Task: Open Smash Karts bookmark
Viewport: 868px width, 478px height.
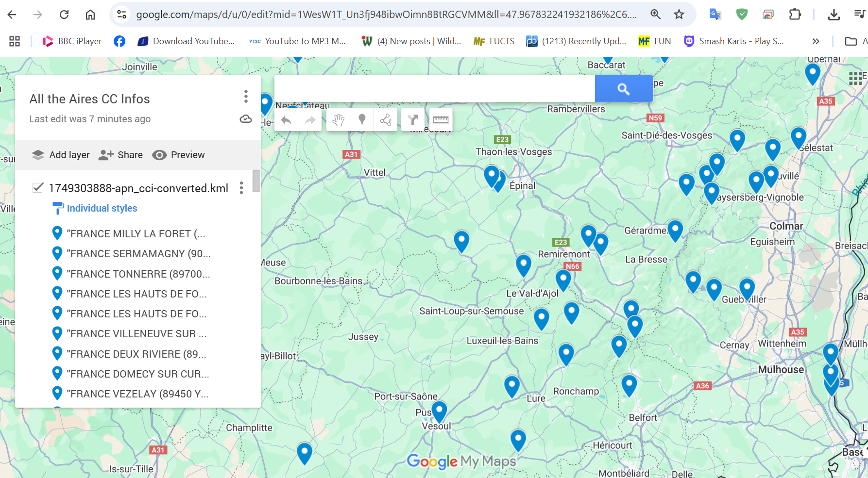Action: 734,41
